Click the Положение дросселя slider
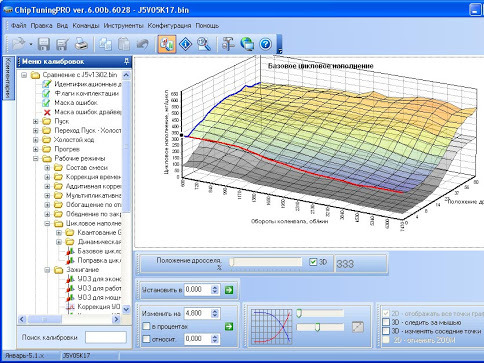This screenshot has width=484, height=363. (265, 262)
